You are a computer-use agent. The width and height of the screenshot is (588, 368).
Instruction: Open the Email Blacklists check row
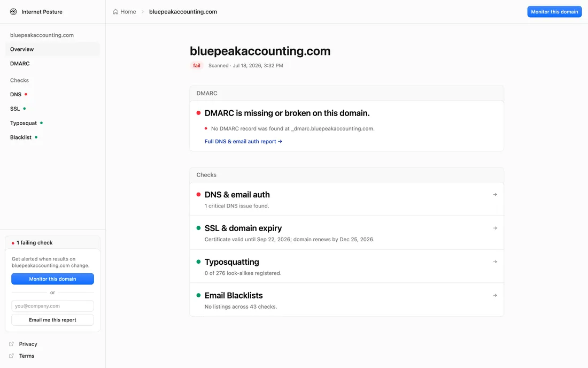[x=346, y=300]
